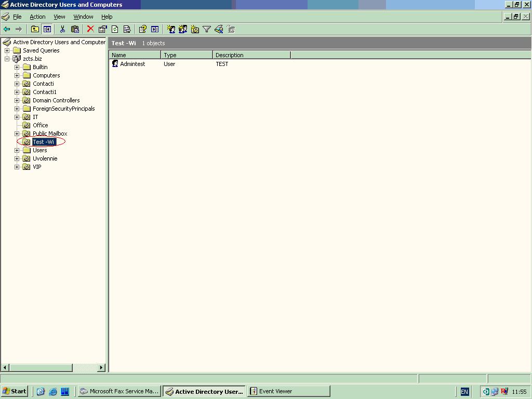
Task: Select the root Active Directory Users and Computers node
Action: (x=59, y=42)
